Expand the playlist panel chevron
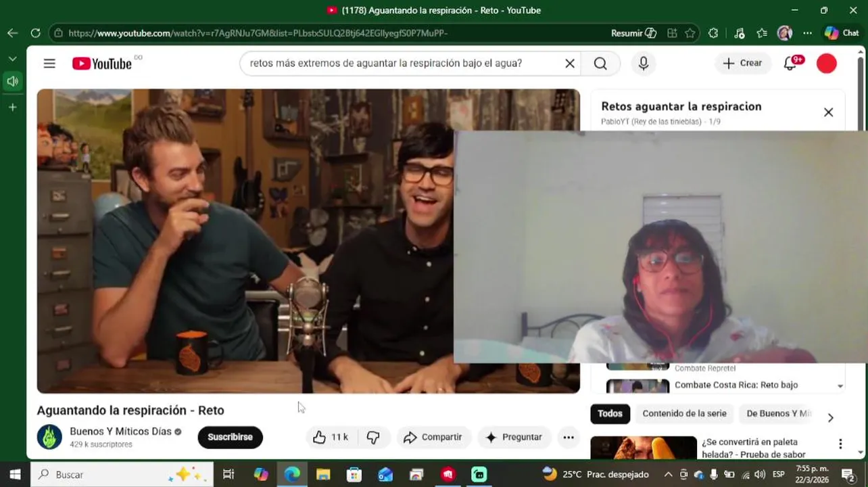This screenshot has width=868, height=487. [x=840, y=386]
